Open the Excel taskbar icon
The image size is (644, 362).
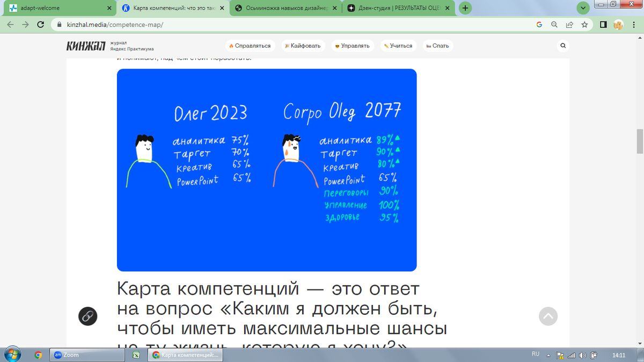136,355
